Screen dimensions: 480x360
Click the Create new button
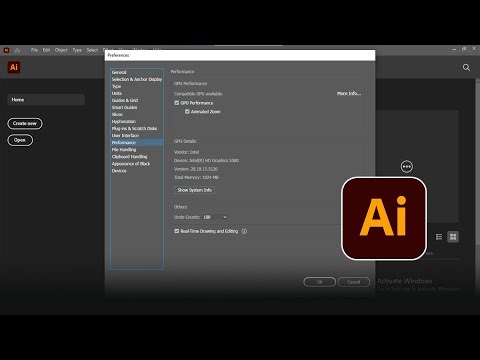tap(25, 123)
